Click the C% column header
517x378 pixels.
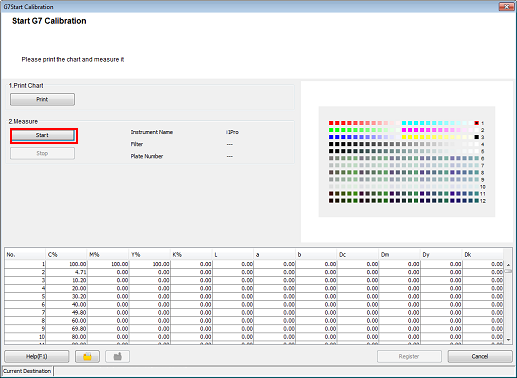(x=66, y=254)
